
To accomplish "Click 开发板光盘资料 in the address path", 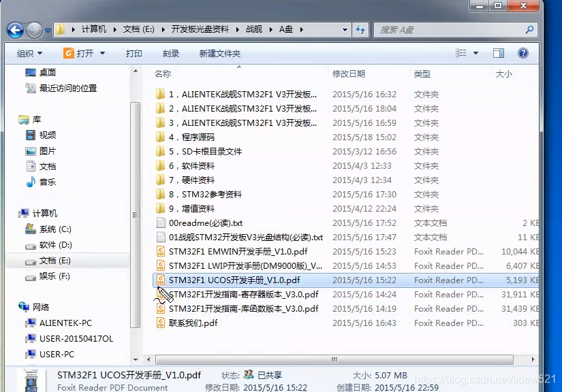I will coord(200,29).
